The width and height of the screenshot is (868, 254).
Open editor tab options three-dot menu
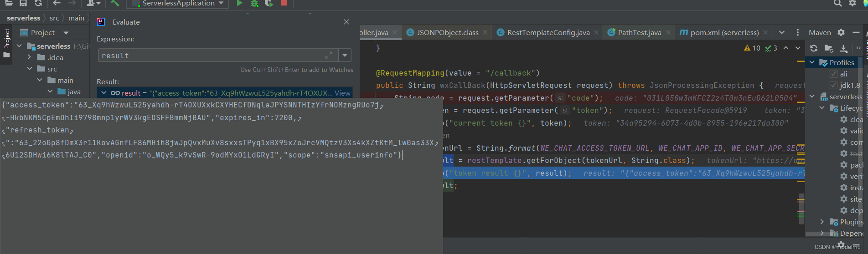point(797,32)
